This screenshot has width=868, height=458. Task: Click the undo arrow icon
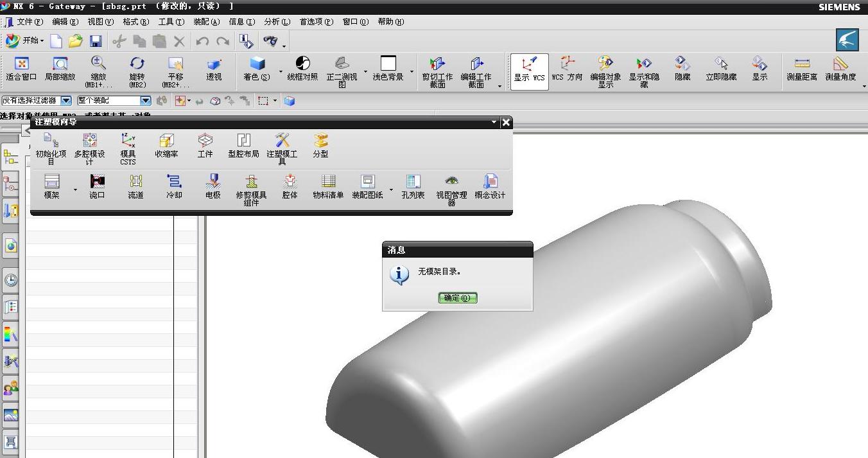(x=202, y=41)
